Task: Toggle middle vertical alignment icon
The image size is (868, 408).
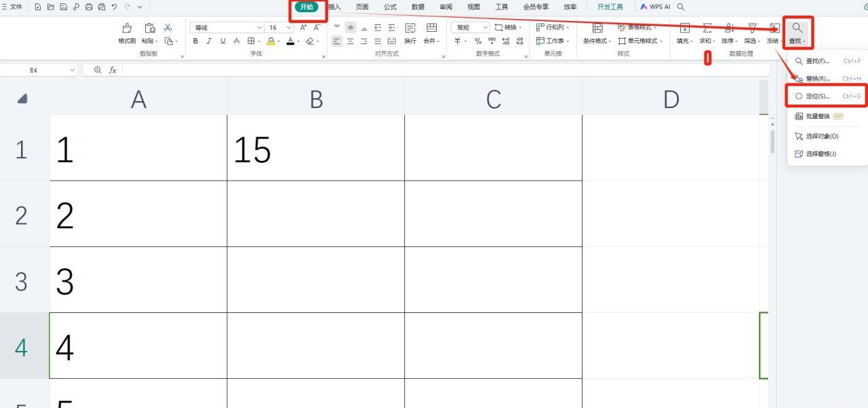Action: (351, 27)
